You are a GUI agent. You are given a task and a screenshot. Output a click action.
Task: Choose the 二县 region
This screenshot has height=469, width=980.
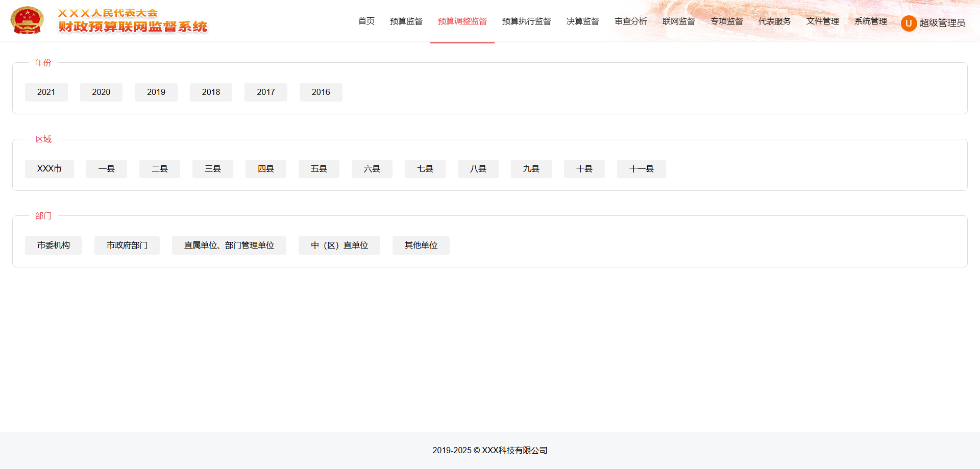pyautogui.click(x=160, y=169)
